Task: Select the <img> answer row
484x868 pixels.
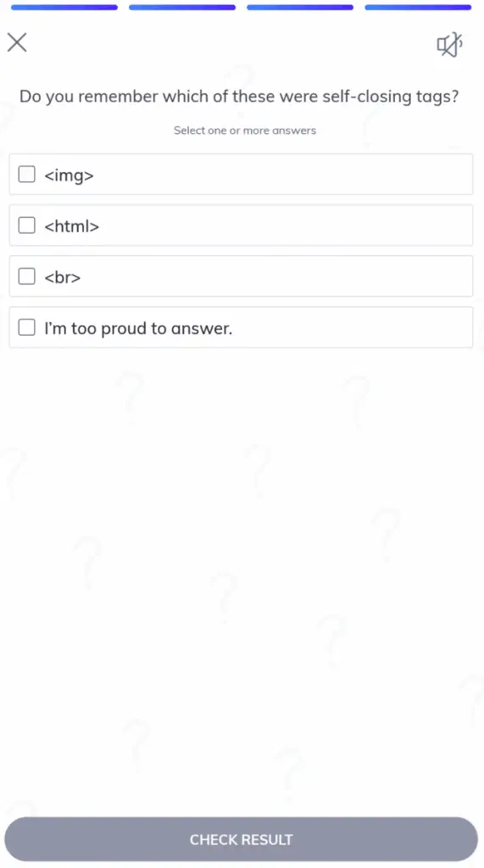Action: 241,175
